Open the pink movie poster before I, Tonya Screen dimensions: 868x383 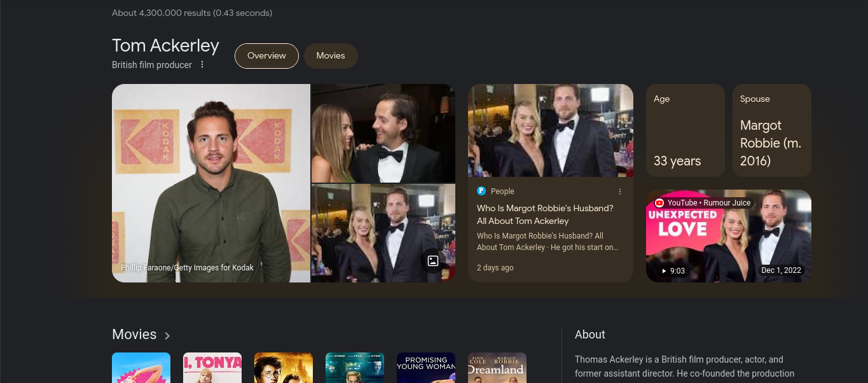pos(141,368)
